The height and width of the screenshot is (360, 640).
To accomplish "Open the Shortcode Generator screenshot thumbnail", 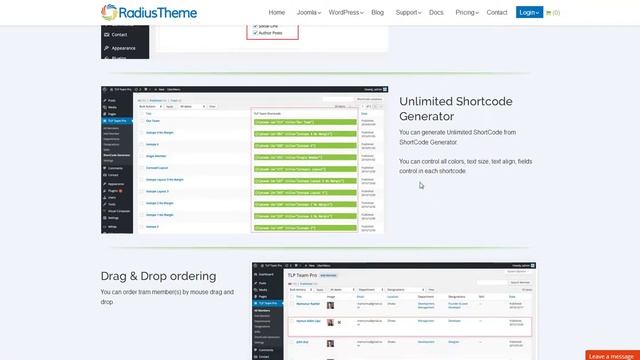I will 244,160.
